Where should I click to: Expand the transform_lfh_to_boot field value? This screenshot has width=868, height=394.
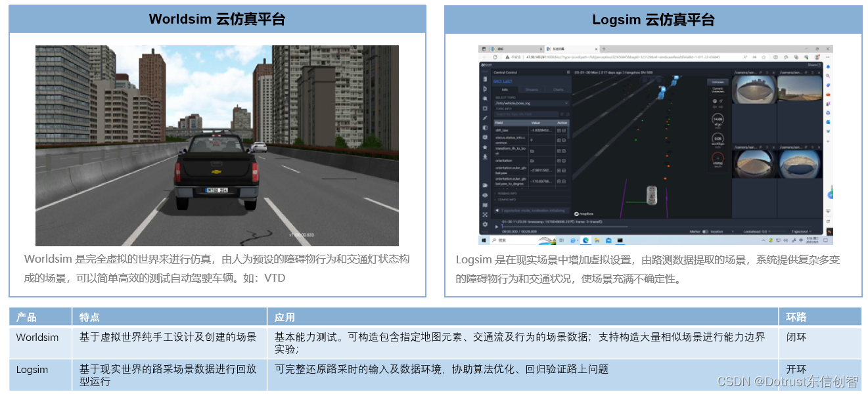[532, 151]
